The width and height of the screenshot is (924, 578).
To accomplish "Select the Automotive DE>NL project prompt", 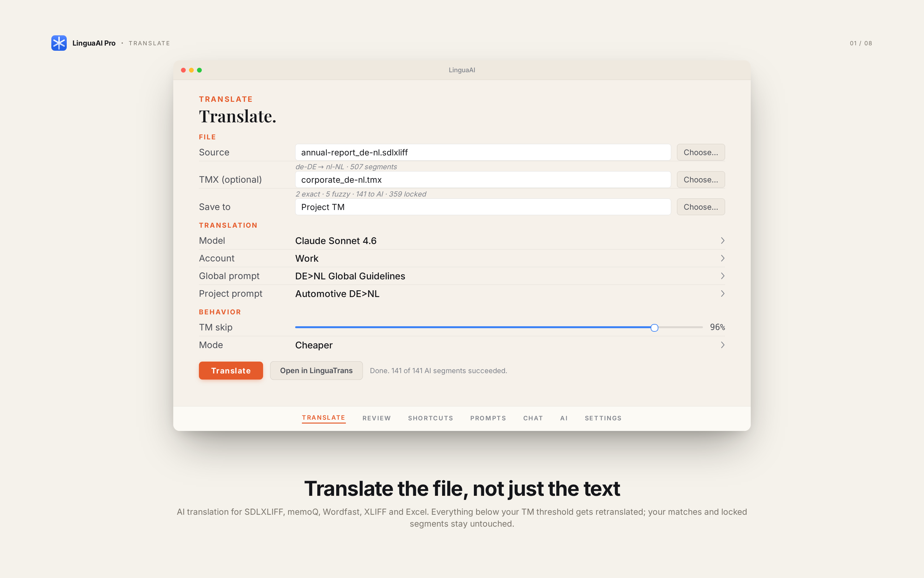I will click(x=337, y=293).
